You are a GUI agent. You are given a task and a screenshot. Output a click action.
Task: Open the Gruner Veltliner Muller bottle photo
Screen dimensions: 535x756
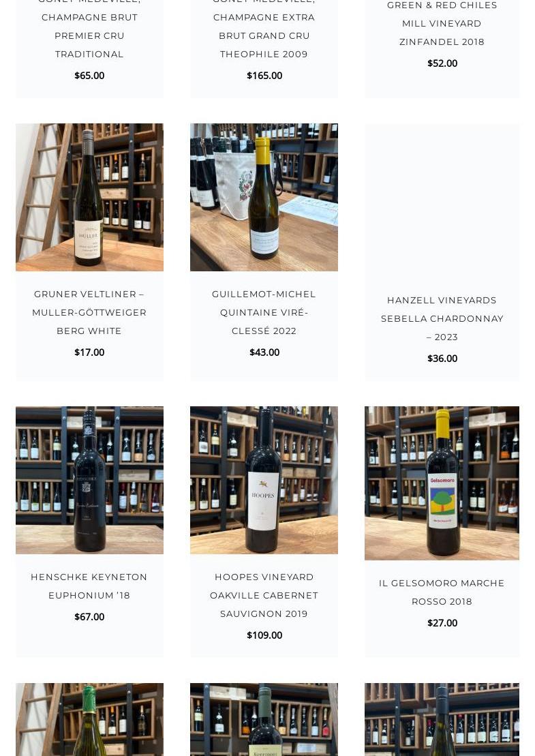pyautogui.click(x=89, y=197)
